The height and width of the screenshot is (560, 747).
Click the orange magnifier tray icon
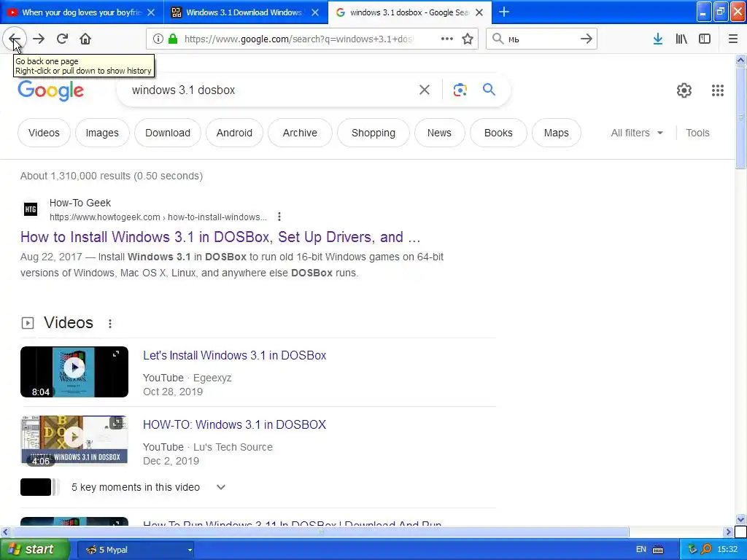click(x=706, y=550)
